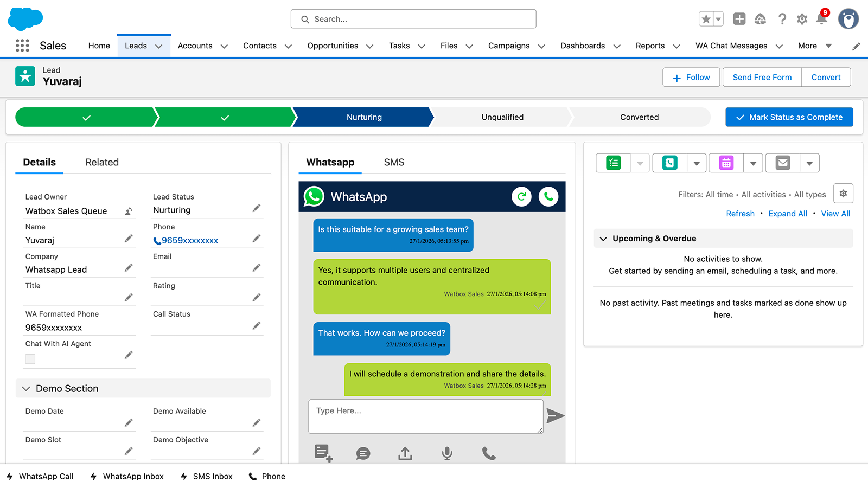Create a new task from activity panel

614,163
